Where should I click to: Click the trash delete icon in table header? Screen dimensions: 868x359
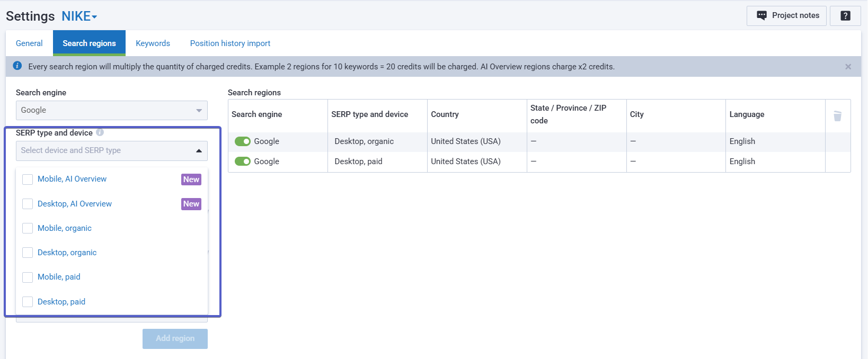coord(837,116)
